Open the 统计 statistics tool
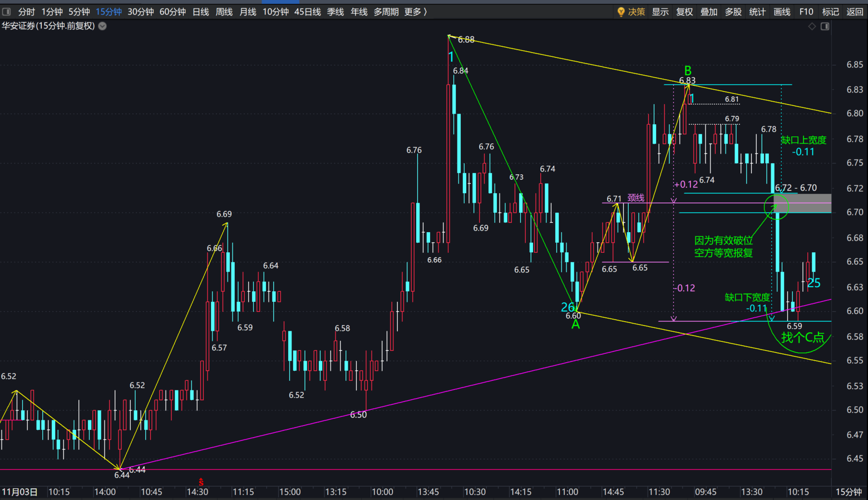868x500 pixels. tap(757, 12)
